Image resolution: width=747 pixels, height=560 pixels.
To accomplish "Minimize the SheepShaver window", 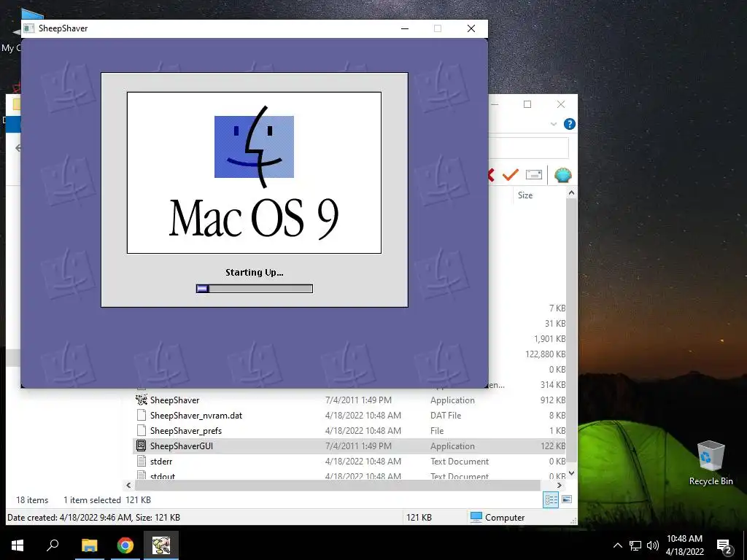I will click(x=405, y=28).
